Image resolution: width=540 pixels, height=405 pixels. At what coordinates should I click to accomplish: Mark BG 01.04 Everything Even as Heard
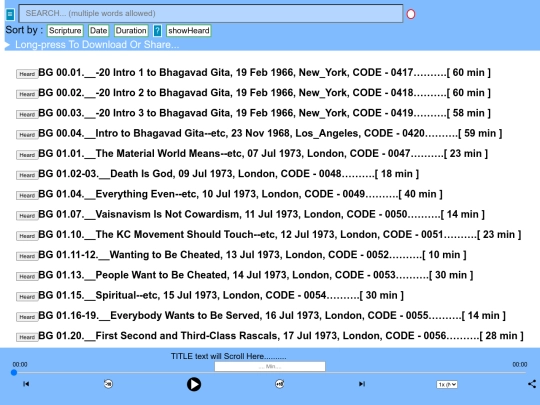coord(27,195)
